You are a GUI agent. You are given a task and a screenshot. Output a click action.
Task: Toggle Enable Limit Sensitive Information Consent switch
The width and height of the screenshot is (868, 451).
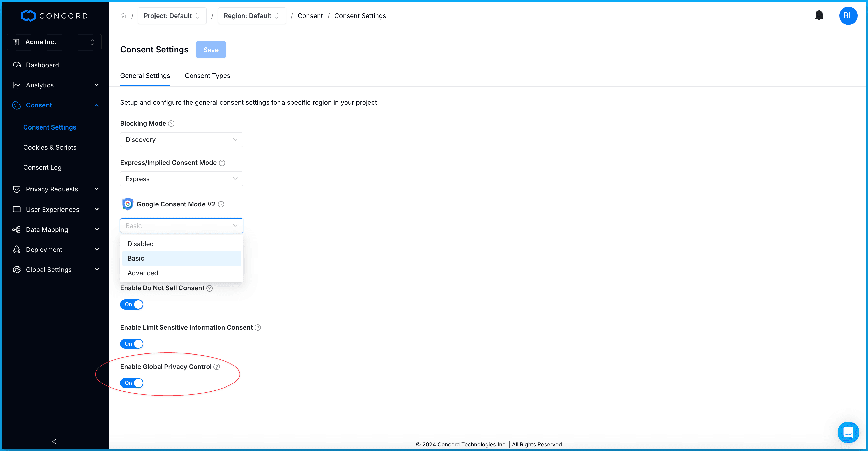click(x=132, y=344)
